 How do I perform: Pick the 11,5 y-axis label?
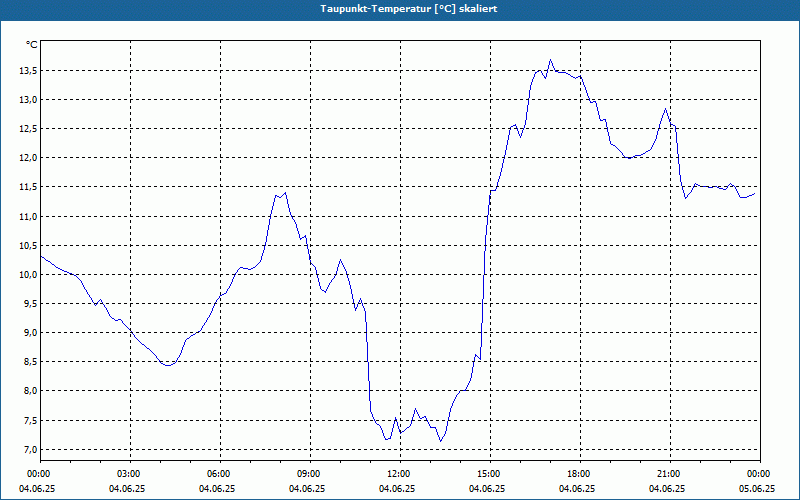click(x=28, y=187)
